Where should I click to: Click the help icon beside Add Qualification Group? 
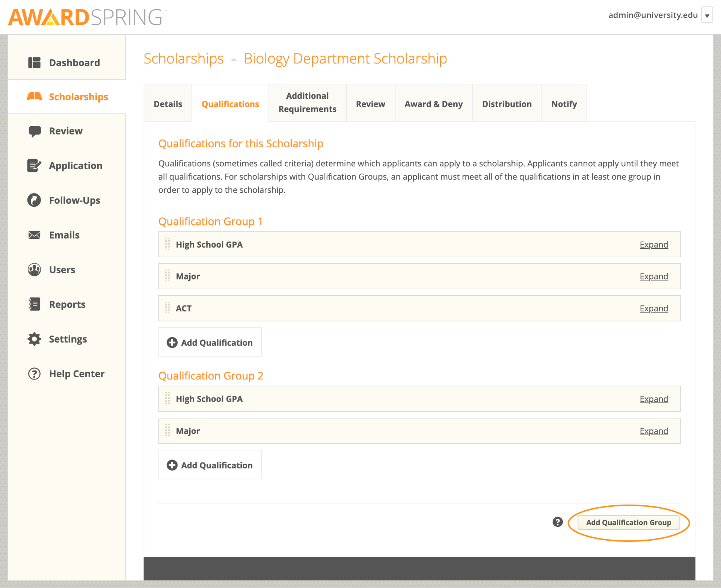click(x=557, y=522)
